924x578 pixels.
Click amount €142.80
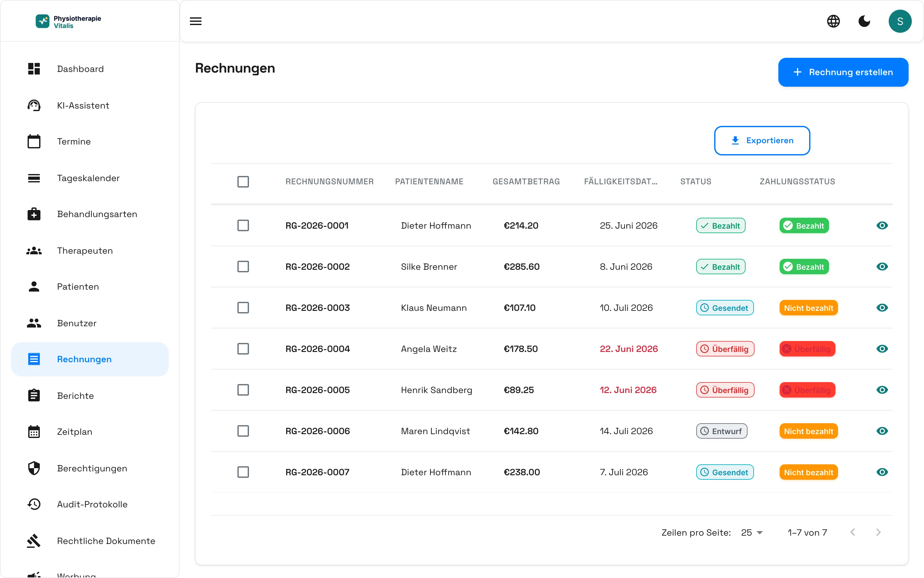click(x=521, y=431)
